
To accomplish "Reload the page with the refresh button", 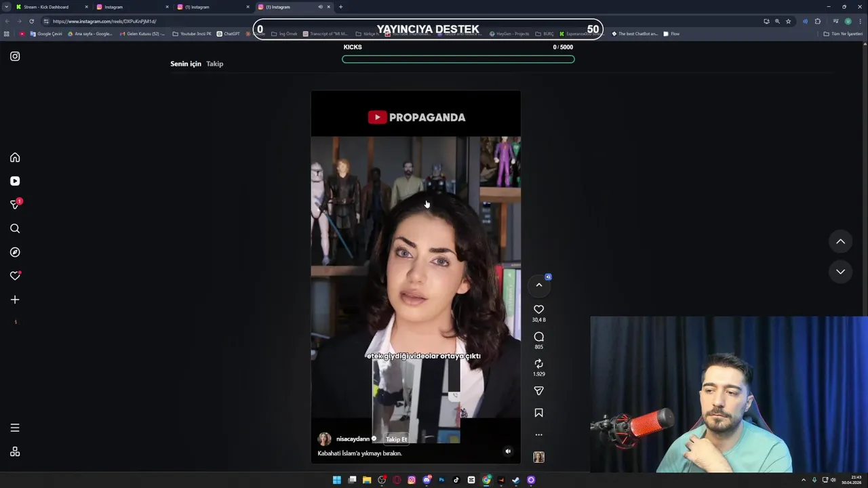I will (x=31, y=21).
